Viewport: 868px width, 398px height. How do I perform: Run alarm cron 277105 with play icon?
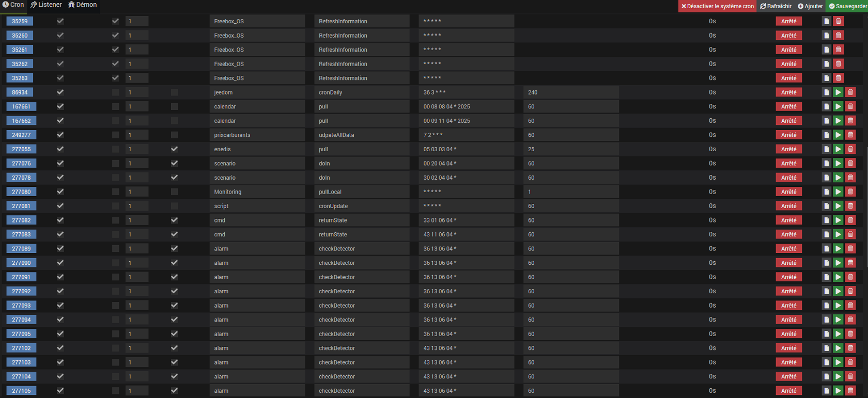(838, 391)
